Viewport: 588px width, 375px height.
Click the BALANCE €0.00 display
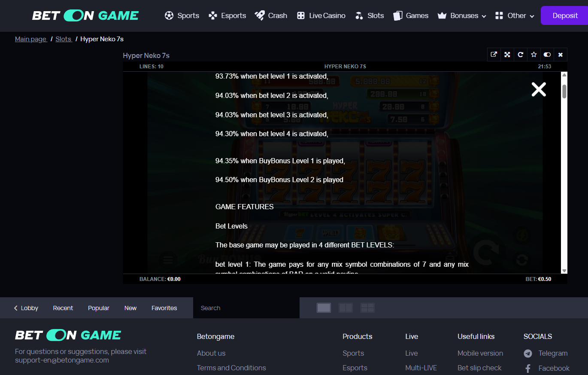160,279
